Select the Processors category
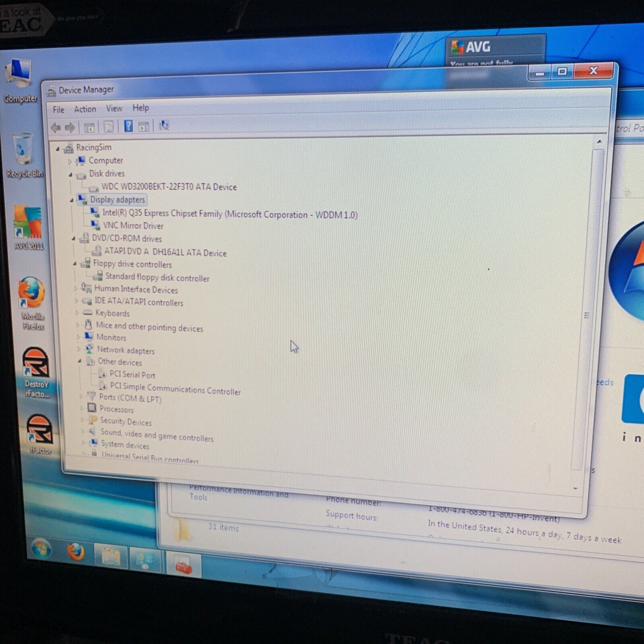 (116, 409)
